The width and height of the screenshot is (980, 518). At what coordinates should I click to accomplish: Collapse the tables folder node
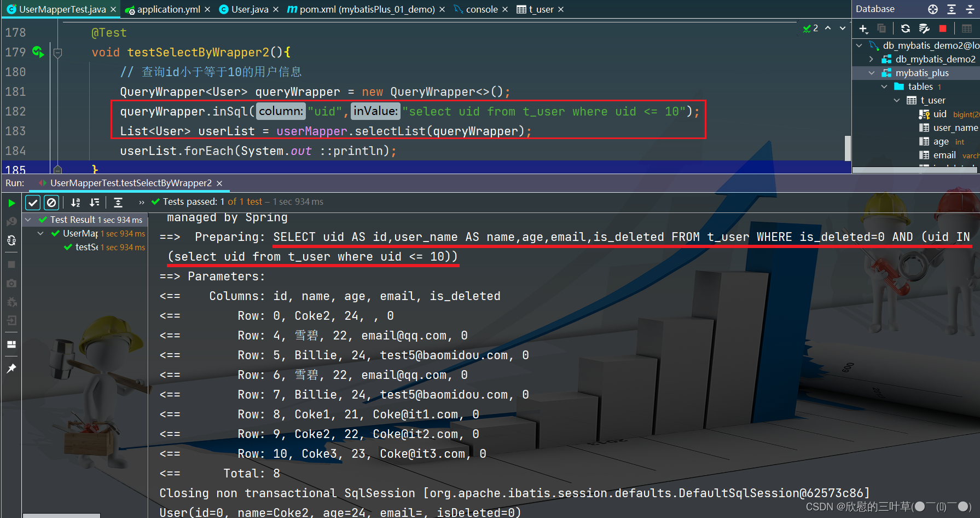[884, 87]
